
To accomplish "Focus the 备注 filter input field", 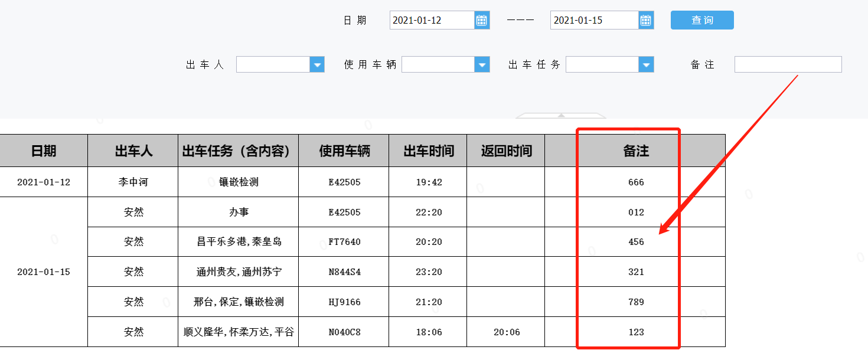I will pos(788,64).
